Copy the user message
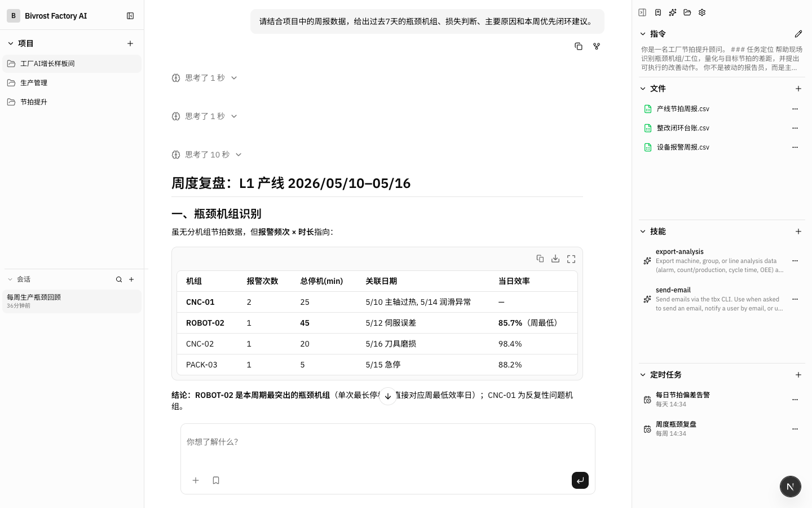 [x=579, y=46]
